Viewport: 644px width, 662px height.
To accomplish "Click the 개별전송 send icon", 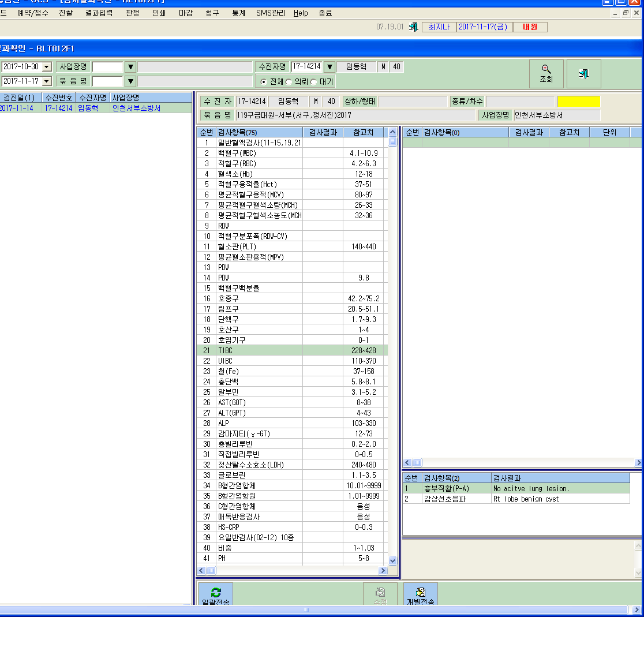I will 420,592.
